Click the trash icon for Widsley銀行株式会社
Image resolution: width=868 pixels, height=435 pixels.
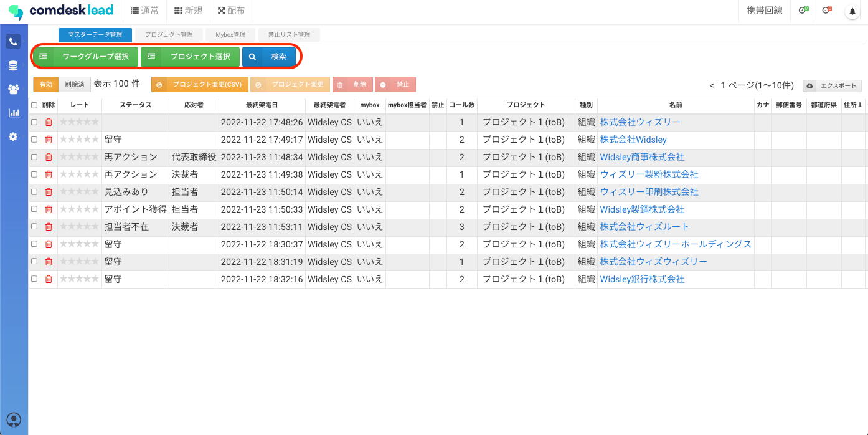click(x=49, y=279)
